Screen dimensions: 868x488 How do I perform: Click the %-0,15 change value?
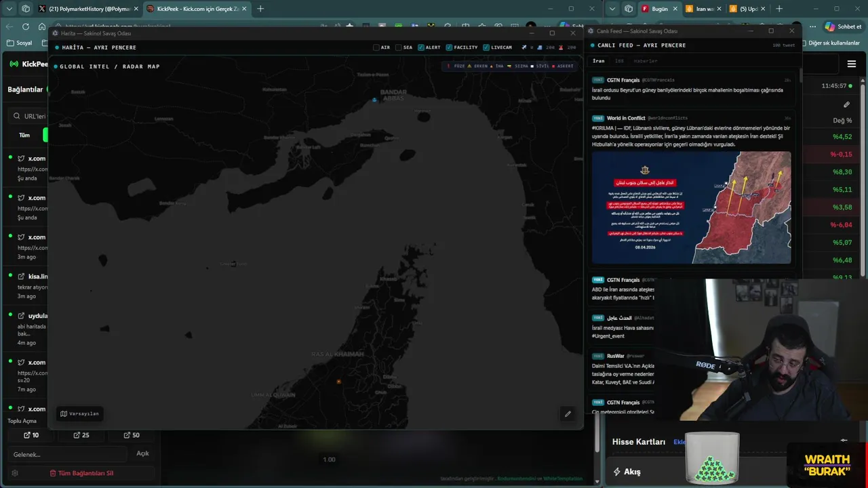click(841, 155)
